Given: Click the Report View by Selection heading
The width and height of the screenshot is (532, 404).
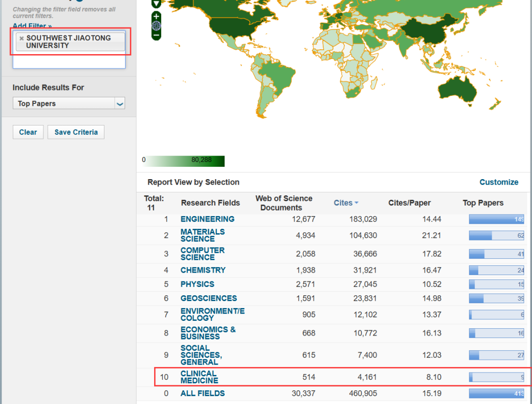Looking at the screenshot, I should click(194, 182).
